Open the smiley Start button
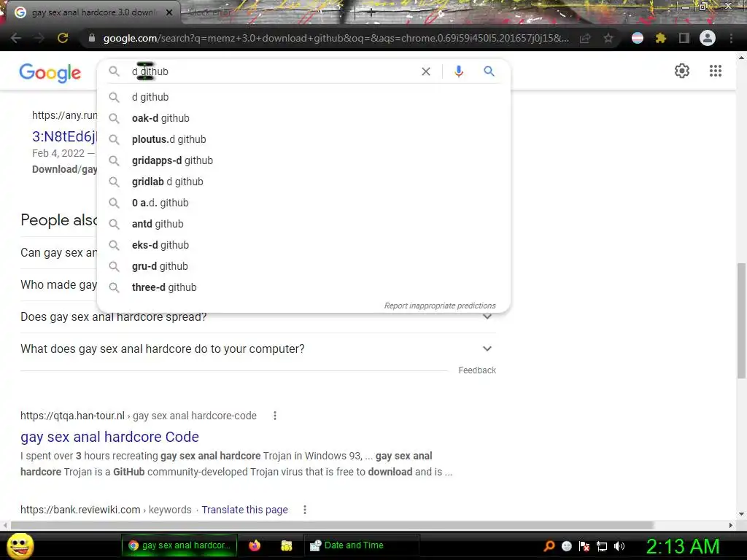This screenshot has width=747, height=560. pos(20,545)
